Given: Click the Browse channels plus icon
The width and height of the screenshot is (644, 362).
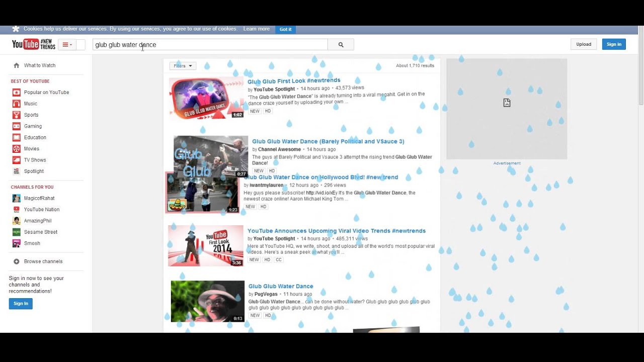Looking at the screenshot, I should (17, 261).
